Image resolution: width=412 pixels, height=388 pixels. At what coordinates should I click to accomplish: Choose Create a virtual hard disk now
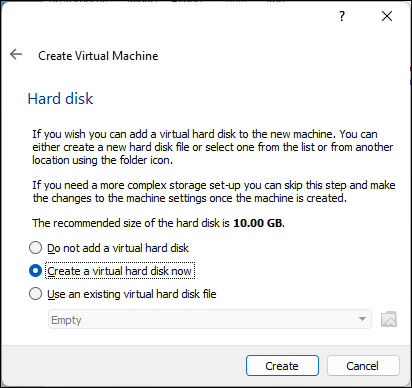tap(35, 271)
